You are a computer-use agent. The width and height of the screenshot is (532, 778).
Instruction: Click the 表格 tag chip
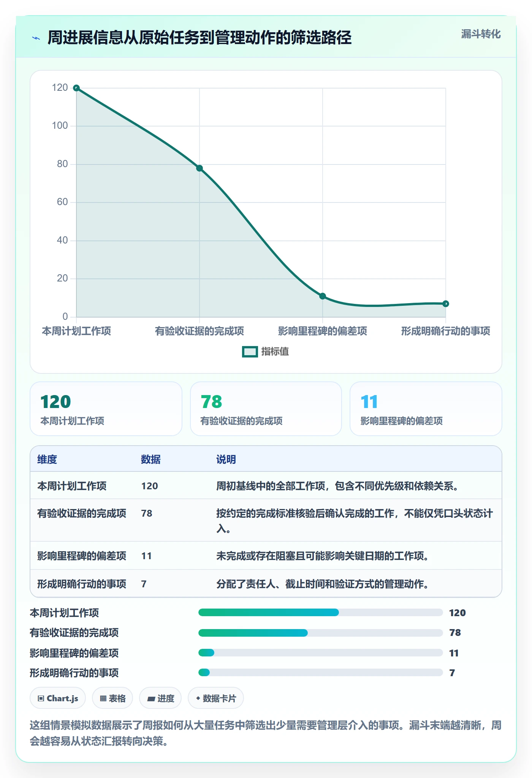click(112, 698)
